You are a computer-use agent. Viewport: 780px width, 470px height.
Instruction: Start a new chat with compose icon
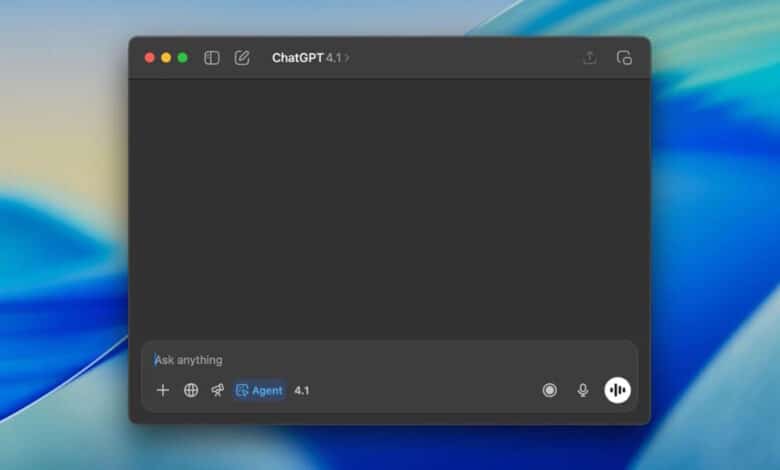pos(242,58)
